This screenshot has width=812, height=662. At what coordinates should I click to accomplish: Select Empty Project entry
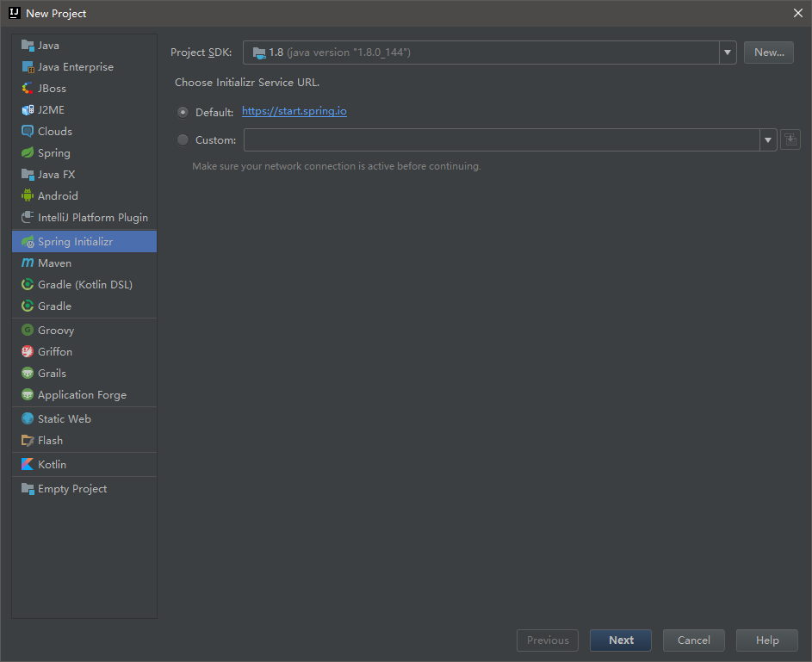(x=72, y=488)
